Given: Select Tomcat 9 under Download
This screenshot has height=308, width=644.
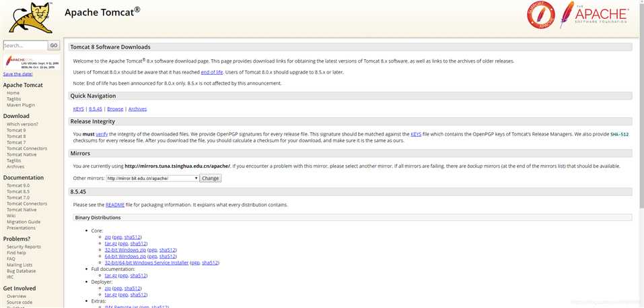Looking at the screenshot, I should click(x=16, y=130).
